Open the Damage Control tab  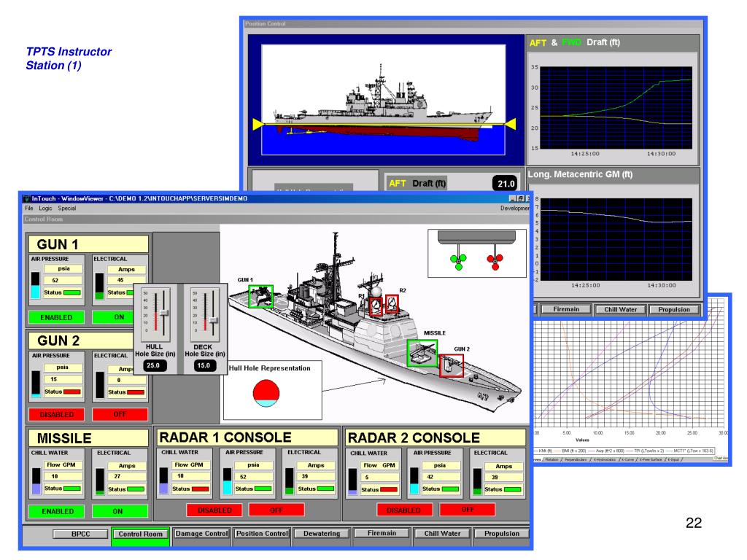tap(201, 534)
